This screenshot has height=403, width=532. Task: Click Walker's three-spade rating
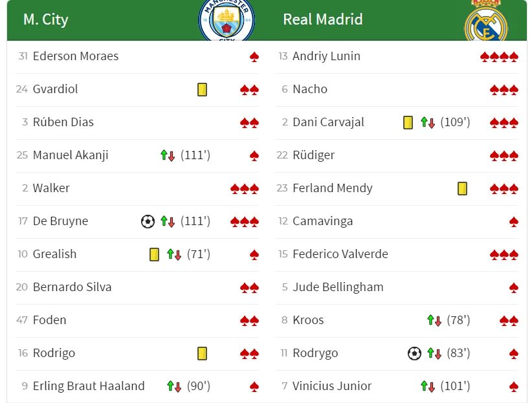tap(245, 188)
